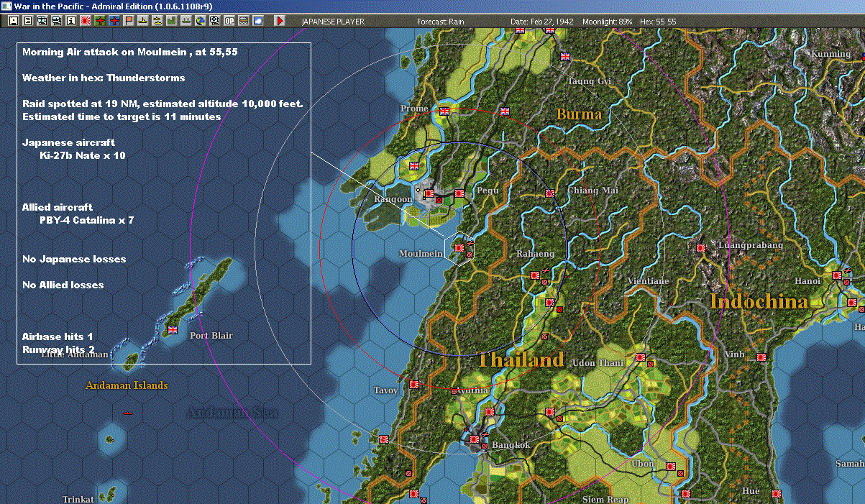Select the British flag base at Port Blair
The image size is (865, 504).
tap(172, 330)
